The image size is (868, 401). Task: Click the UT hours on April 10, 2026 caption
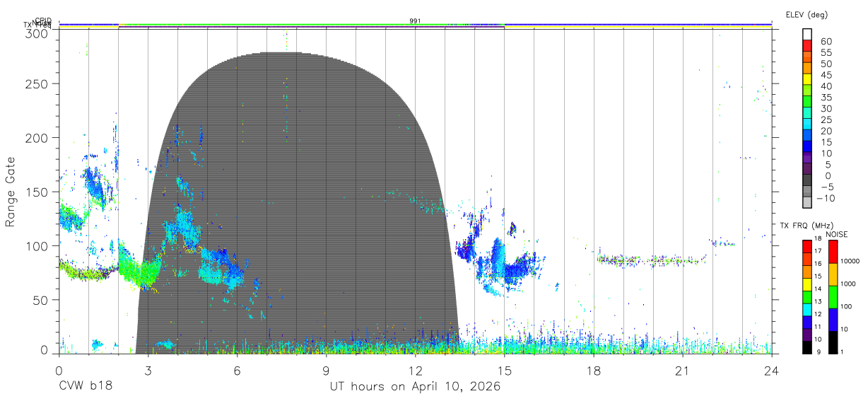(x=415, y=387)
